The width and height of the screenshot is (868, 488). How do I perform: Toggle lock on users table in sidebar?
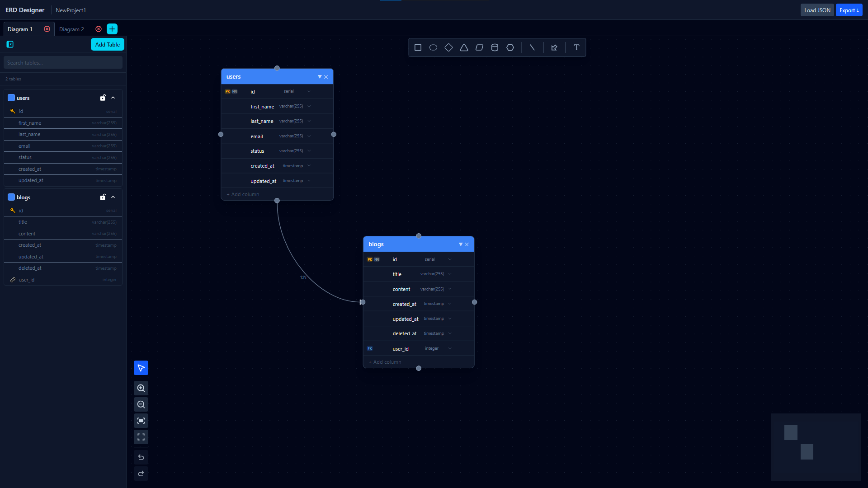click(x=103, y=98)
